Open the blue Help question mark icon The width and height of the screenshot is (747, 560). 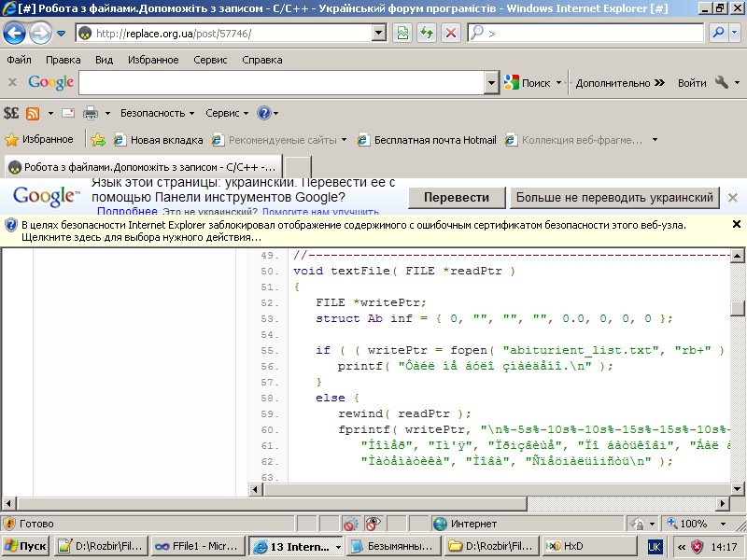pos(263,113)
